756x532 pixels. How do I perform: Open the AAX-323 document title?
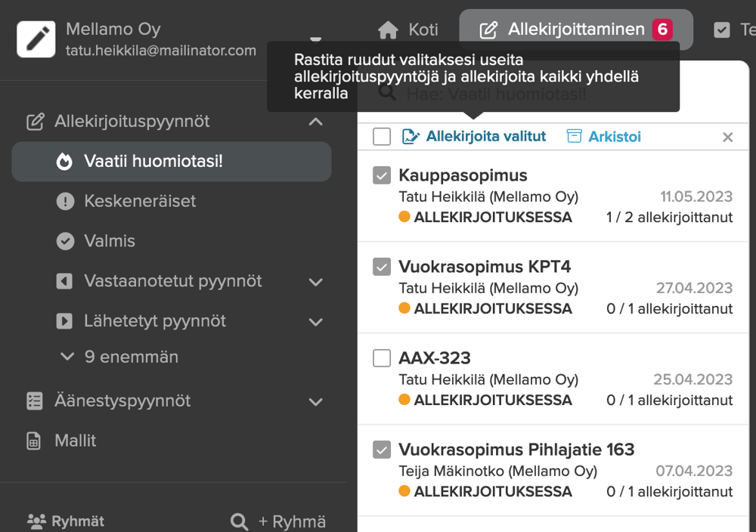[x=435, y=358]
